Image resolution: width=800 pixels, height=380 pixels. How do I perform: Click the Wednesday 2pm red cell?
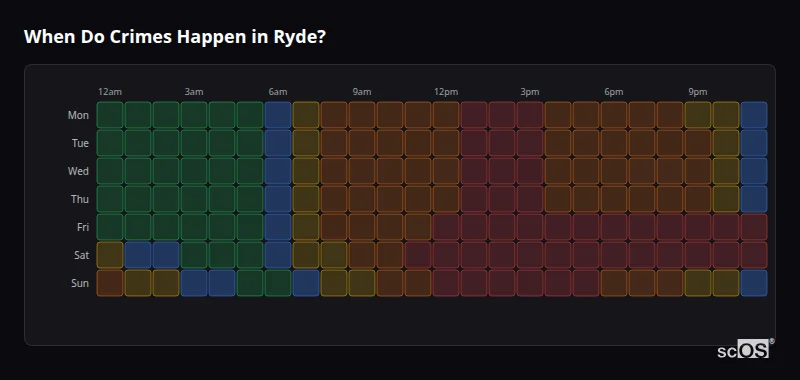[502, 171]
